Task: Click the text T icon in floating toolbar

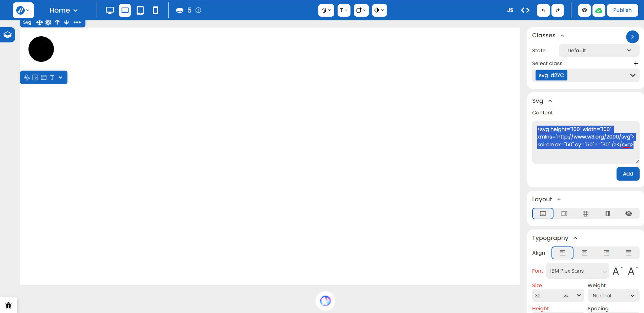Action: 52,77
